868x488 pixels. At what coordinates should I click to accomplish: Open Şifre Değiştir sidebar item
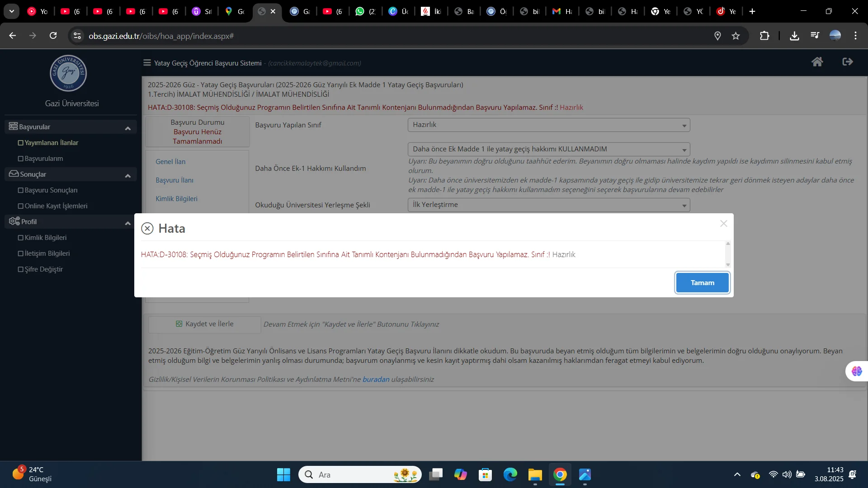pos(43,269)
